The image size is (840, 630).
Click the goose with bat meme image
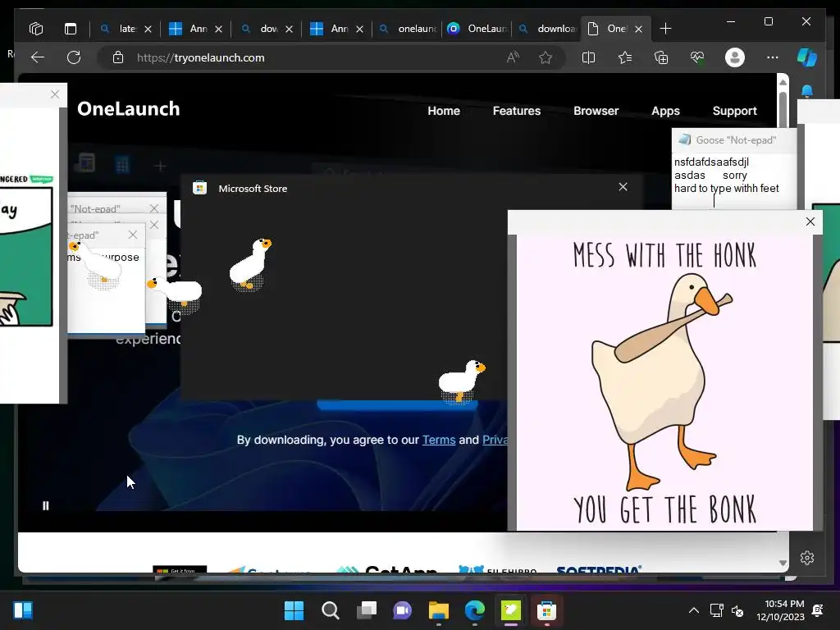tap(664, 382)
